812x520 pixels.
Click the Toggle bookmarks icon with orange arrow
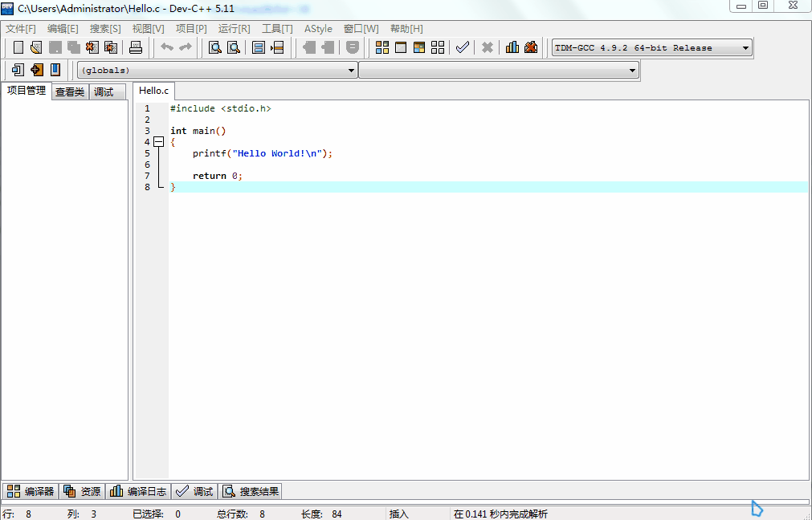coord(36,70)
